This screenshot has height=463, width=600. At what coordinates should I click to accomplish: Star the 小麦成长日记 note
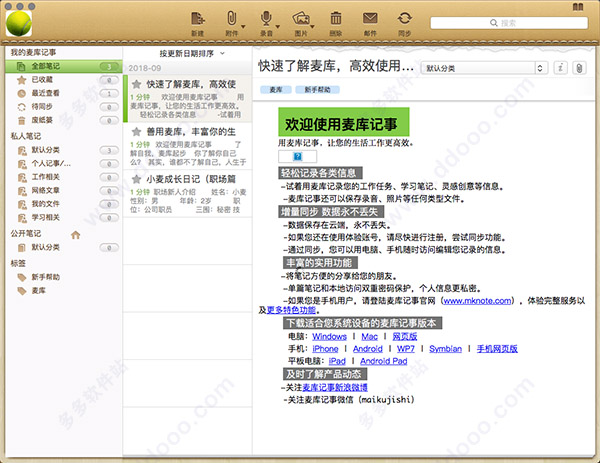pyautogui.click(x=136, y=179)
